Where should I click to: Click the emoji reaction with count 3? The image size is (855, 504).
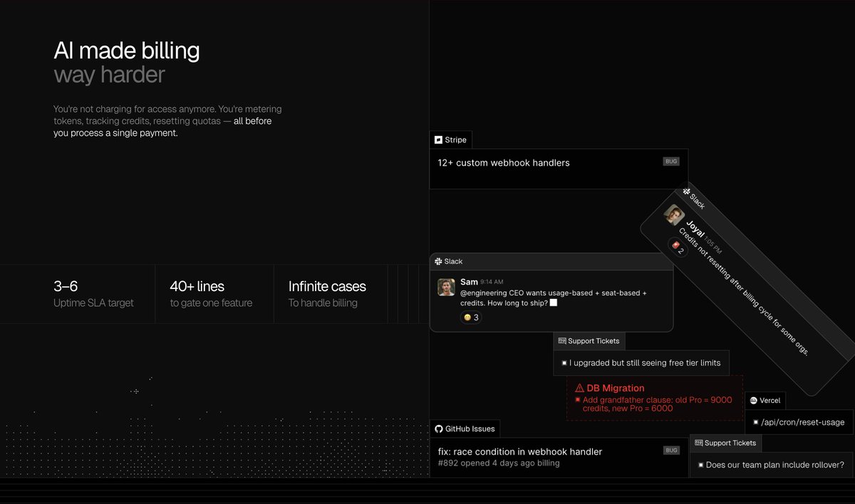(x=471, y=317)
